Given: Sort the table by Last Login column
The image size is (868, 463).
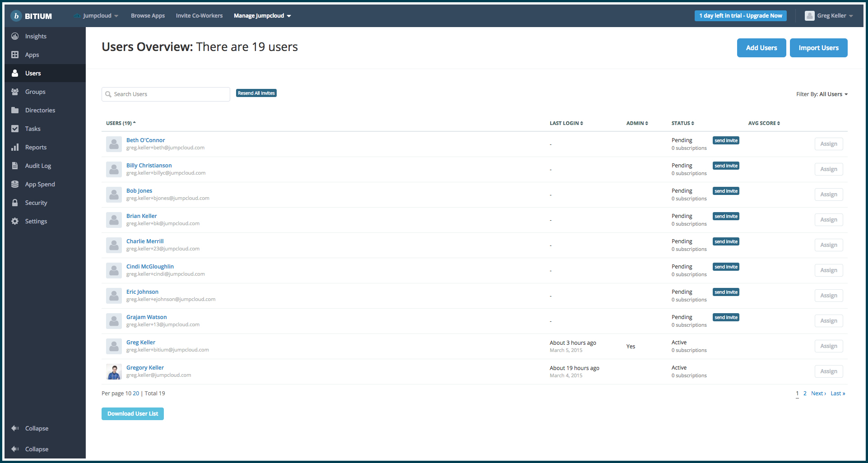Looking at the screenshot, I should 566,123.
